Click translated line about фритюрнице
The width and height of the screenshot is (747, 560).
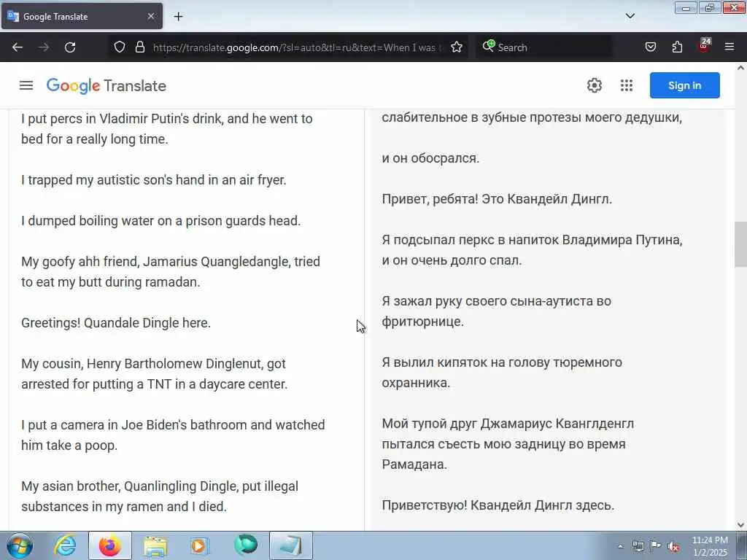[x=496, y=311]
